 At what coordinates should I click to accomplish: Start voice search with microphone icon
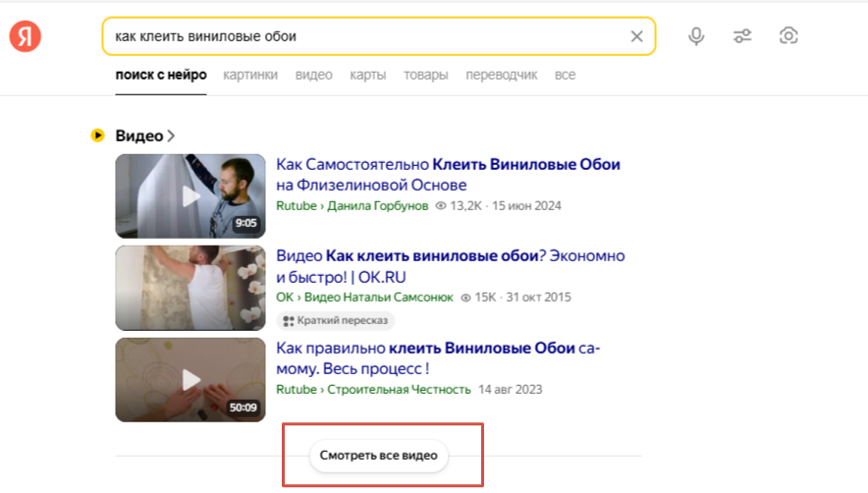pos(696,36)
